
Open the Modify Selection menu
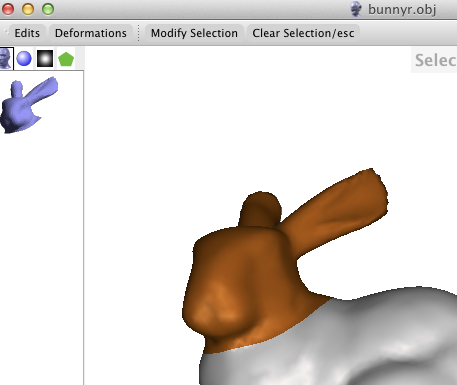(194, 33)
